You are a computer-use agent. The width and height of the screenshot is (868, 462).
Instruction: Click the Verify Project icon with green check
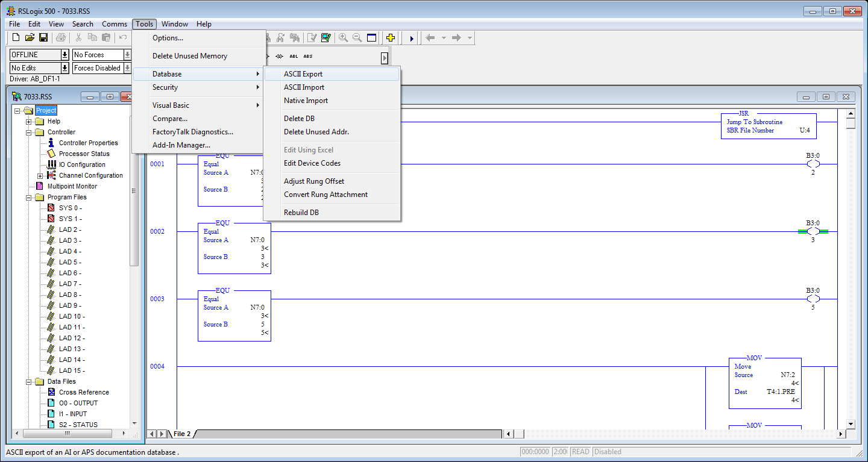(326, 37)
